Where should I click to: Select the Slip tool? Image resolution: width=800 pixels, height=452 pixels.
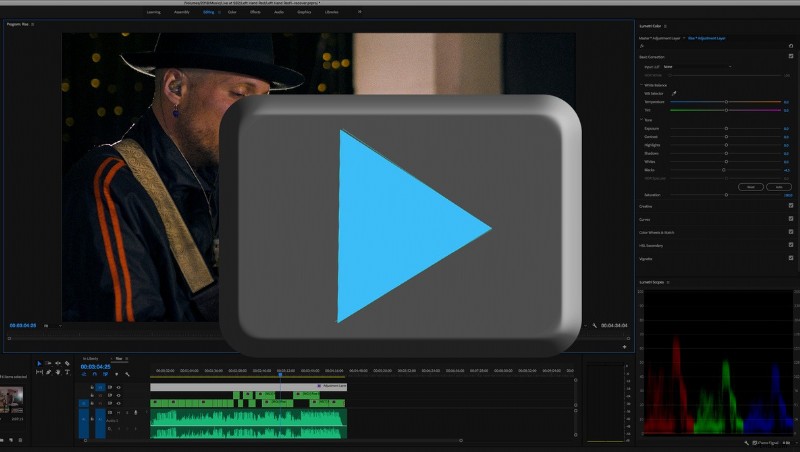pos(39,372)
